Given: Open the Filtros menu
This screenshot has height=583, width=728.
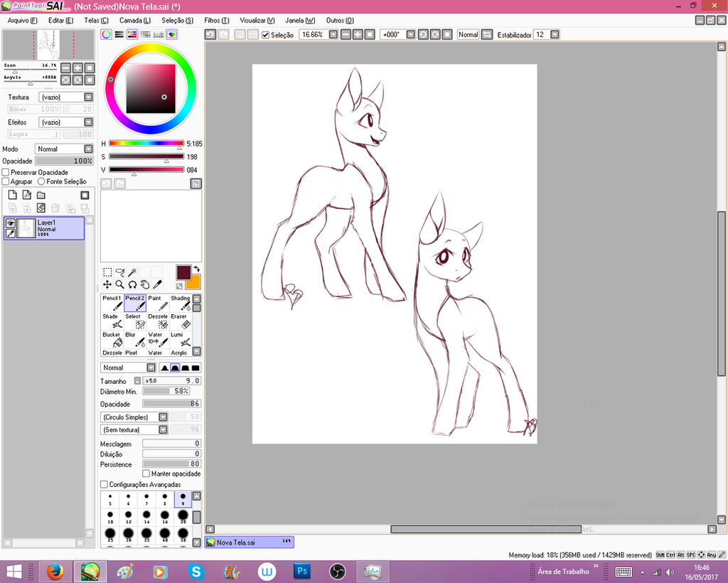Looking at the screenshot, I should click(x=217, y=21).
